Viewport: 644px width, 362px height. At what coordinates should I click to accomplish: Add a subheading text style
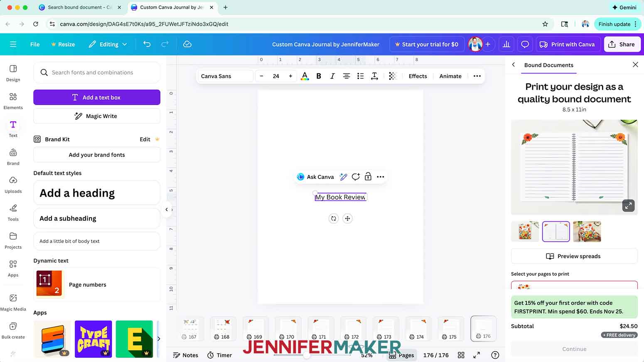(x=97, y=218)
